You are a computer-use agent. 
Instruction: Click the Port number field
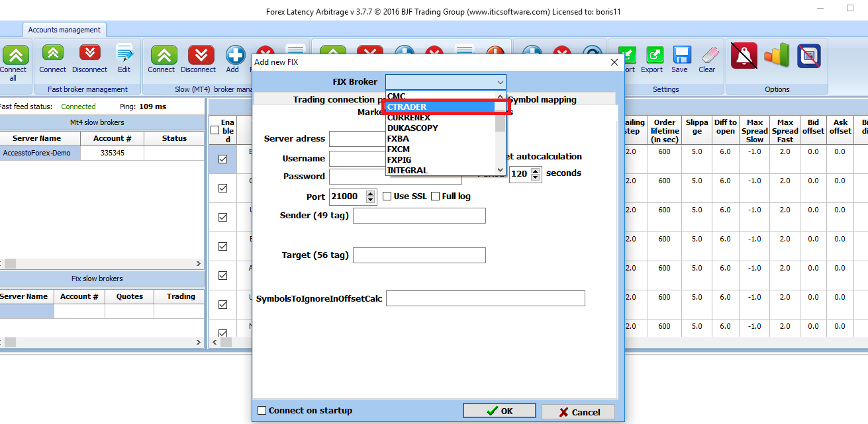(x=347, y=196)
